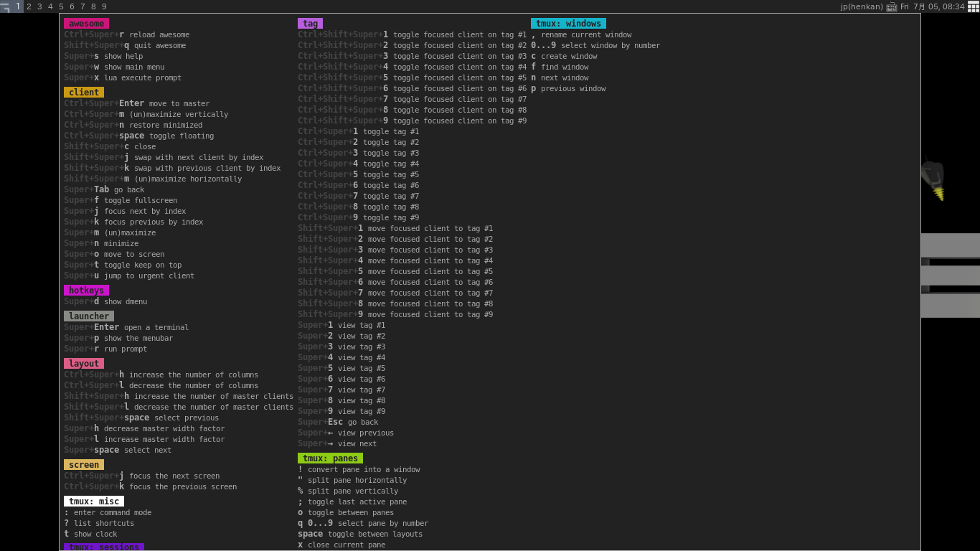Click the 'restore minimized' shortcut line

tap(133, 125)
